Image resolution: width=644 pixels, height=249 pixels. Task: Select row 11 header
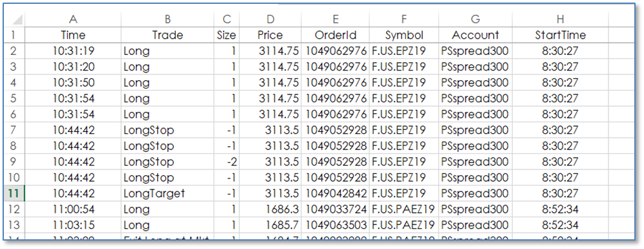click(x=14, y=193)
